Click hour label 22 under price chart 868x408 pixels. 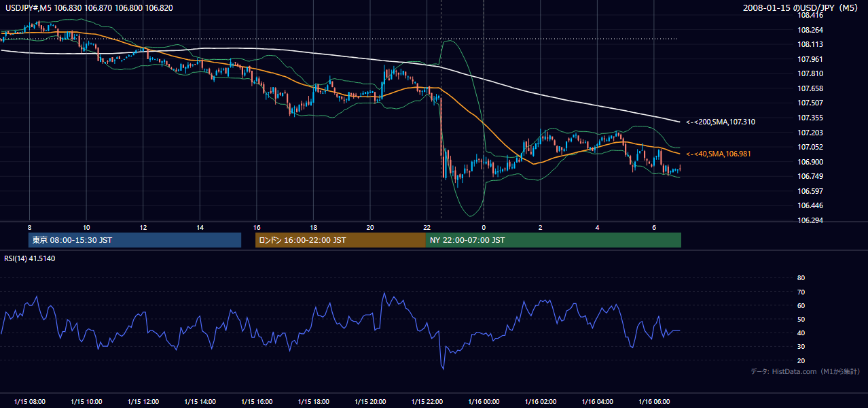(x=427, y=227)
